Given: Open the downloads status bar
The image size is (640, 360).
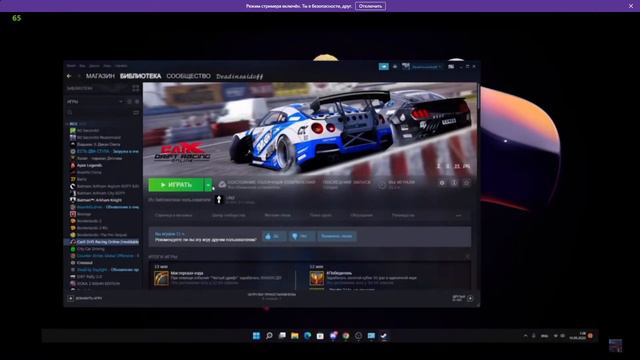Looking at the screenshot, I should pos(271,296).
